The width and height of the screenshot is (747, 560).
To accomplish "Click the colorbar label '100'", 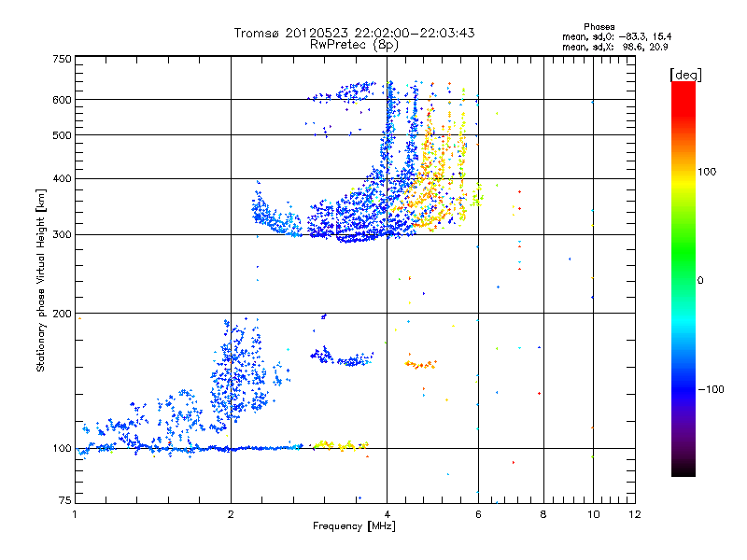I will tap(707, 172).
